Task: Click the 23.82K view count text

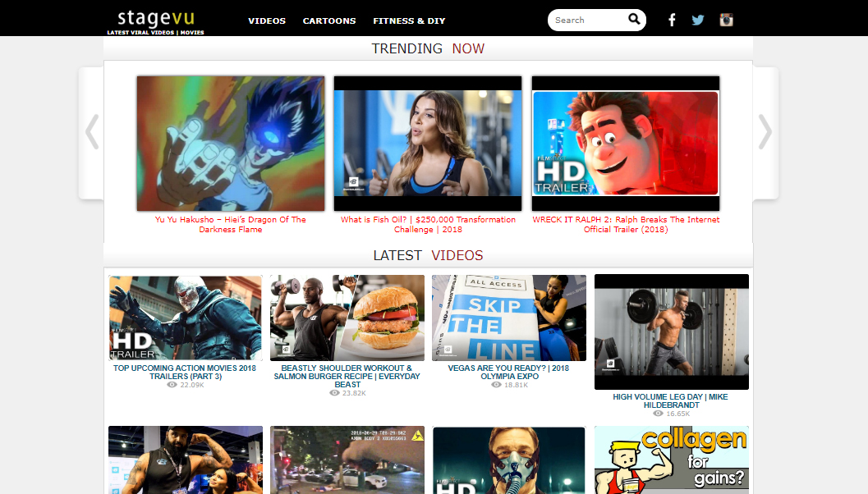Action: coord(354,393)
